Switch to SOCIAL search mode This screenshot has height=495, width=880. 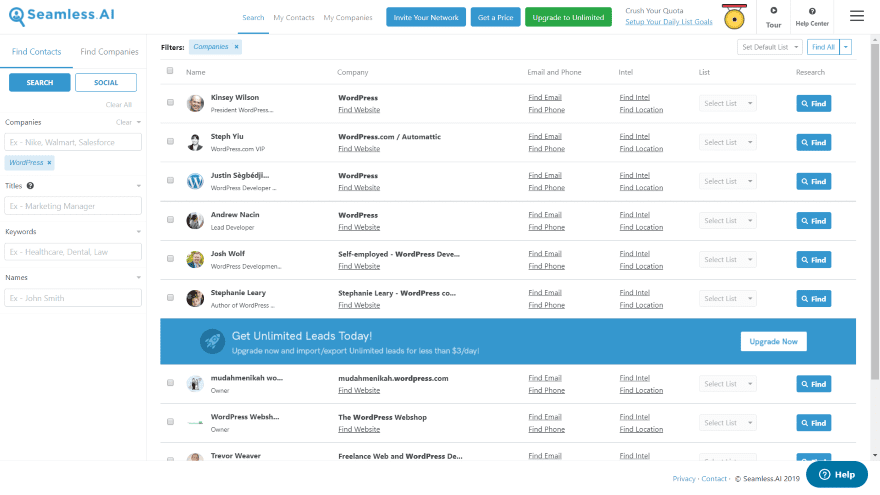click(106, 82)
